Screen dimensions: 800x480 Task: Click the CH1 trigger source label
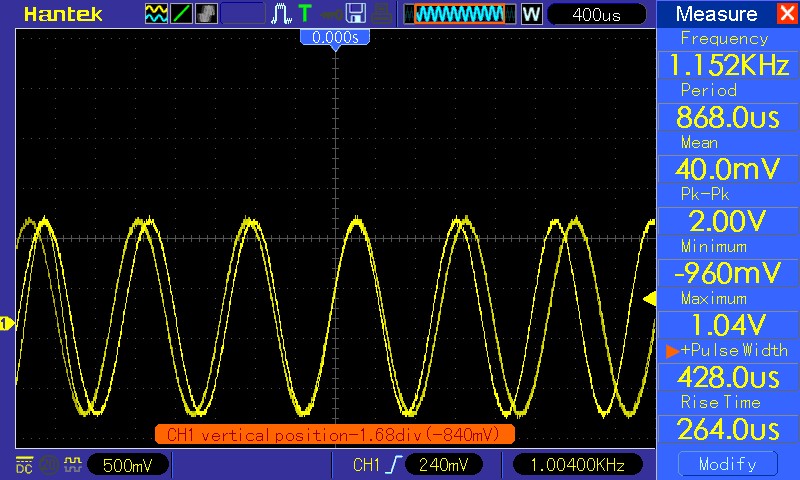(x=366, y=465)
